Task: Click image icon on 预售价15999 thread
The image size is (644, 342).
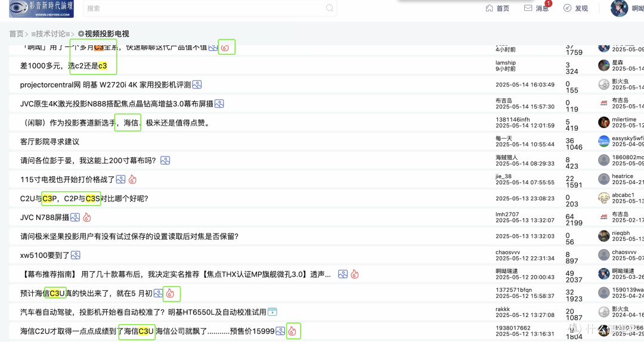Action: (x=280, y=331)
